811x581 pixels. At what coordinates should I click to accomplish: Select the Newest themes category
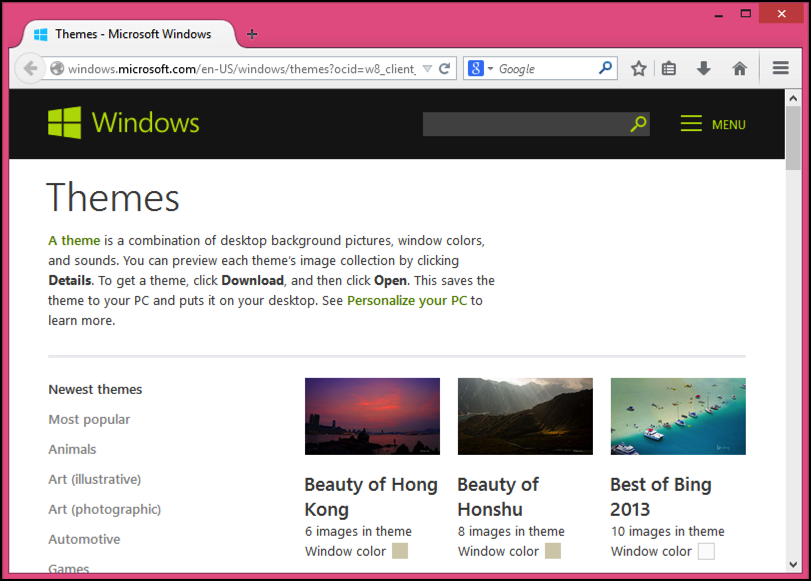click(x=95, y=390)
